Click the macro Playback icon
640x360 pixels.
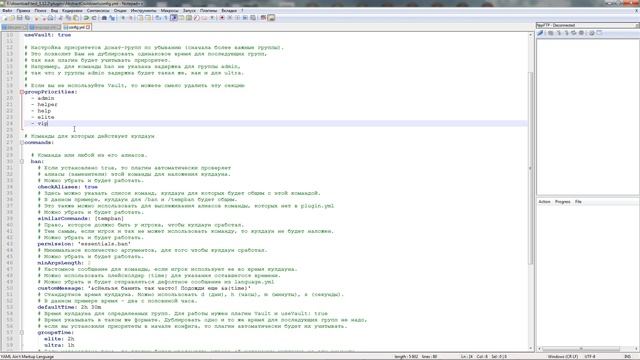point(238,18)
